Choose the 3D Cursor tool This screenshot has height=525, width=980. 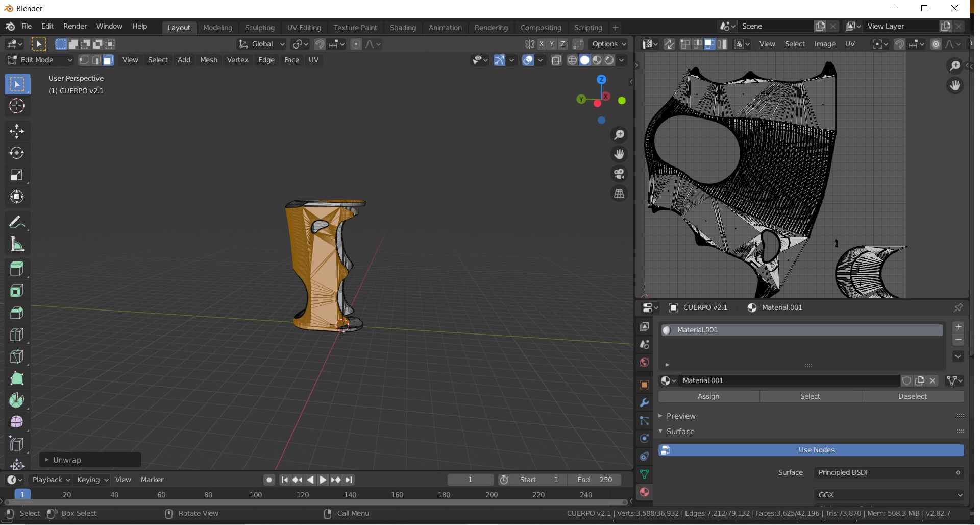click(16, 106)
